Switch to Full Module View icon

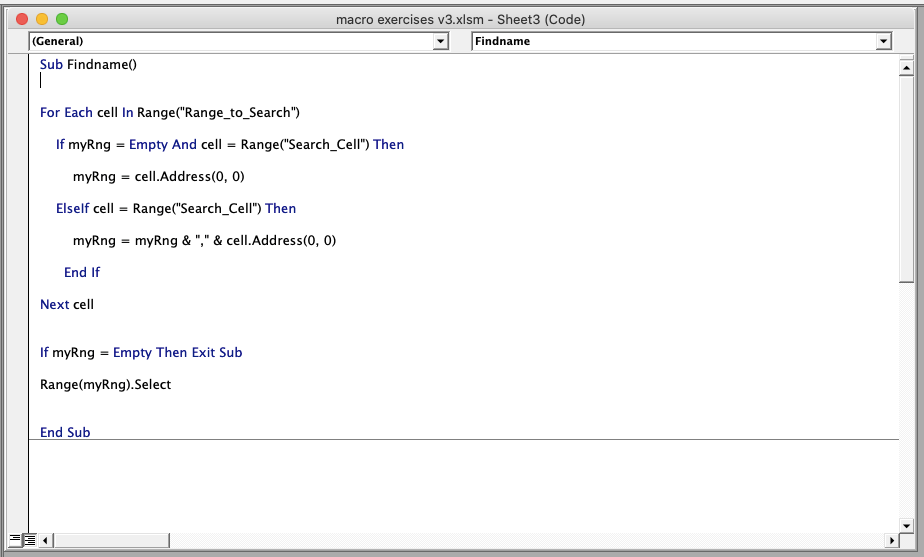pos(29,539)
